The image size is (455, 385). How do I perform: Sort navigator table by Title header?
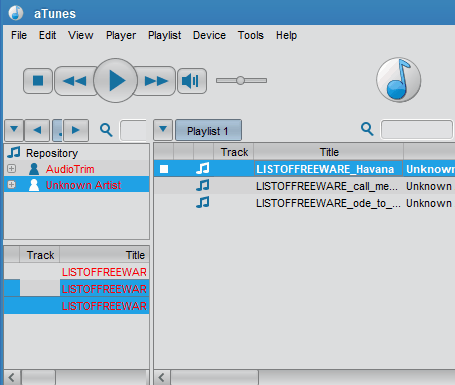pyautogui.click(x=104, y=255)
